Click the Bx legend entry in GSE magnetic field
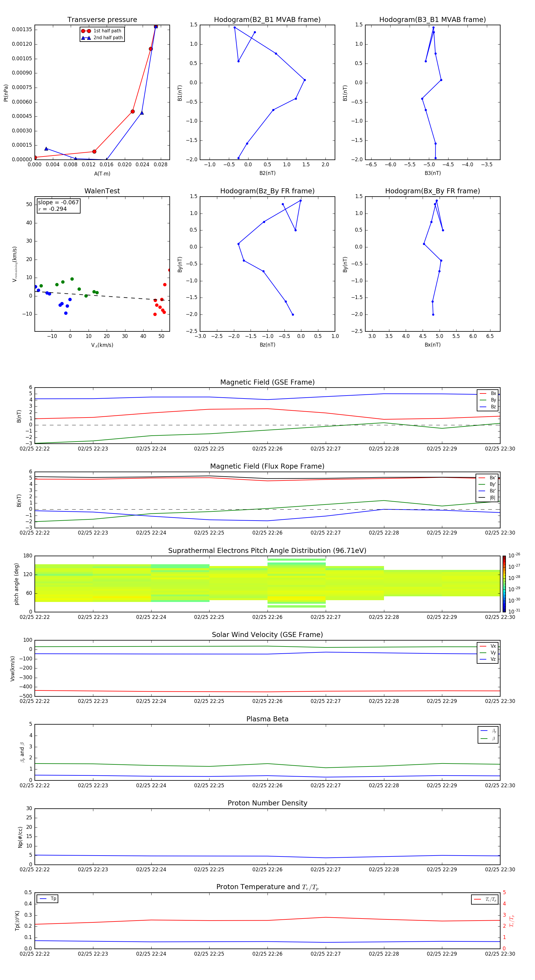The image size is (535, 980). (488, 393)
